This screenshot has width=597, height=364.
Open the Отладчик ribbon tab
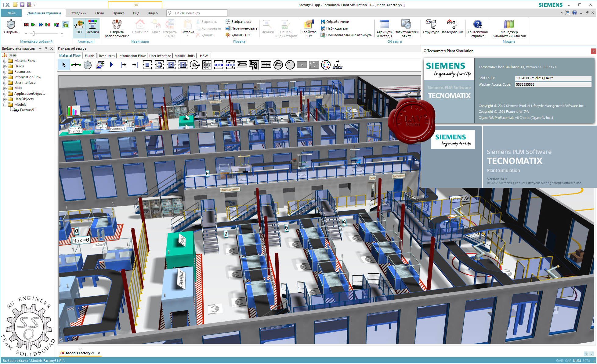78,13
